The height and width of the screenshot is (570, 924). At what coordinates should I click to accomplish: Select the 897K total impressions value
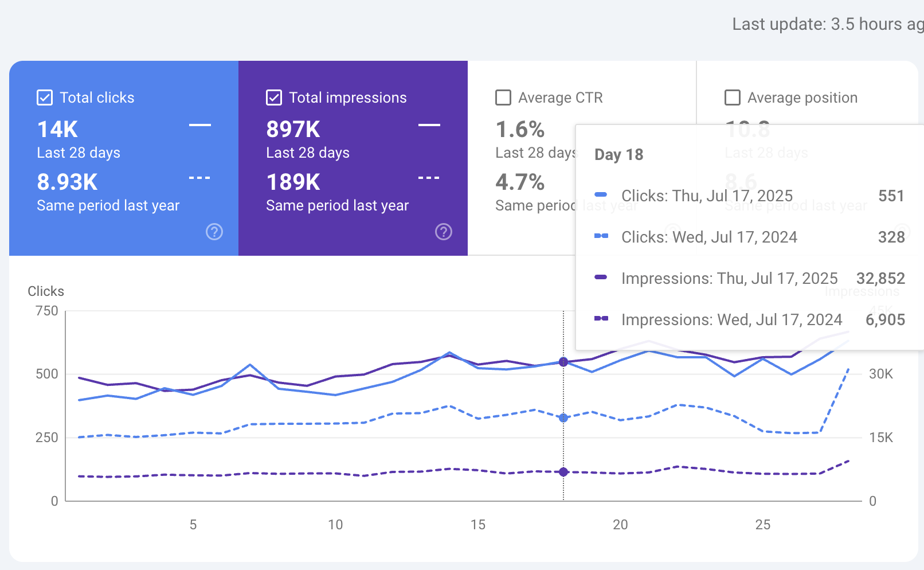click(x=293, y=130)
